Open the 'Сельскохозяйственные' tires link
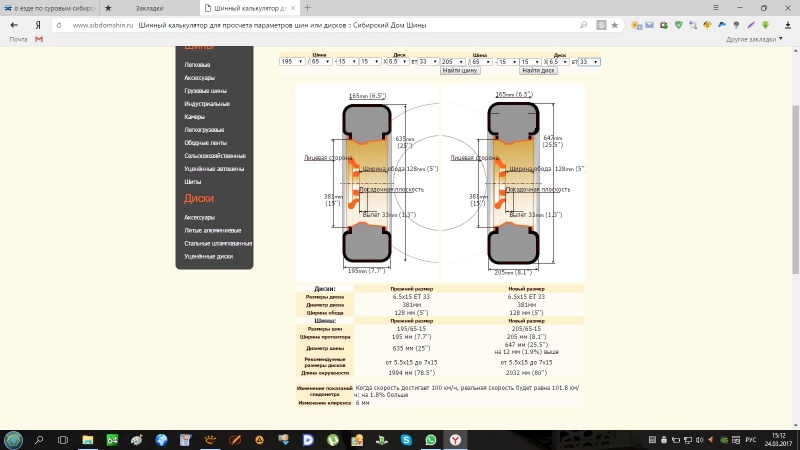The height and width of the screenshot is (450, 800). tap(215, 156)
